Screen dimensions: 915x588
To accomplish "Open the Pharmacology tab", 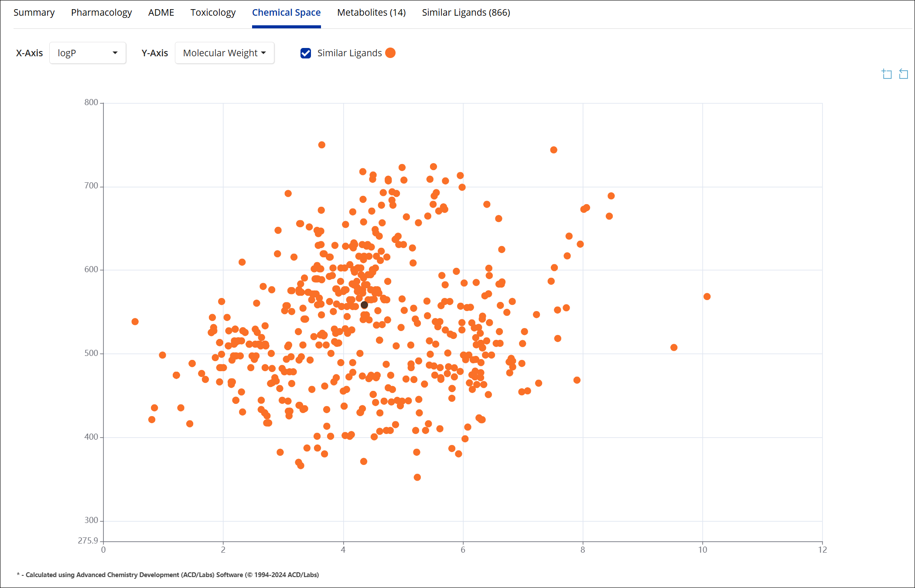I will pyautogui.click(x=101, y=13).
